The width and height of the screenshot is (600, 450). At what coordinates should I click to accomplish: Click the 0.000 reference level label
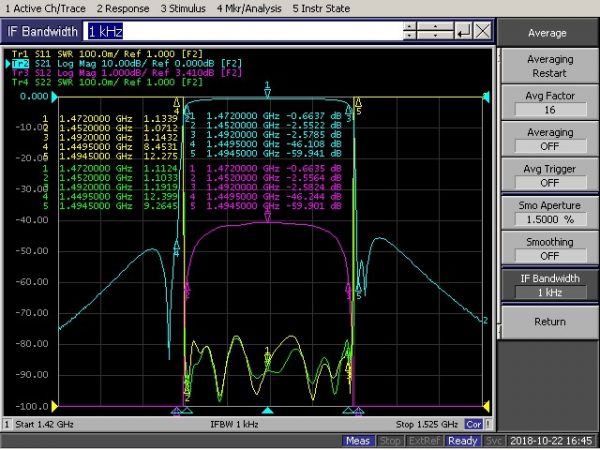tap(34, 96)
